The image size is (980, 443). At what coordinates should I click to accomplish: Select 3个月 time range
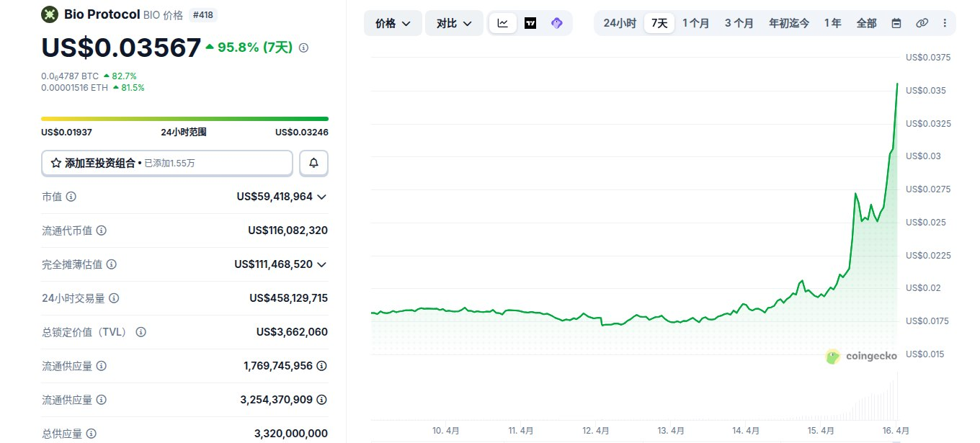pyautogui.click(x=739, y=23)
